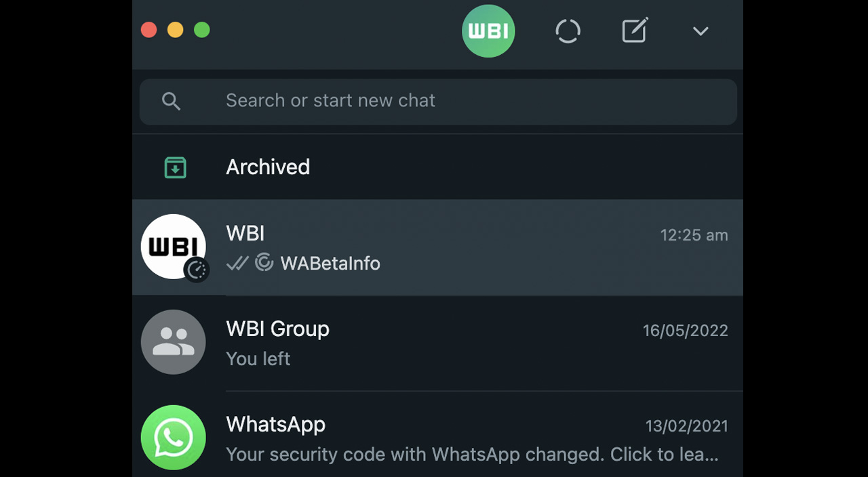The height and width of the screenshot is (477, 868).
Task: Open the Status updates circle icon
Action: (x=568, y=31)
